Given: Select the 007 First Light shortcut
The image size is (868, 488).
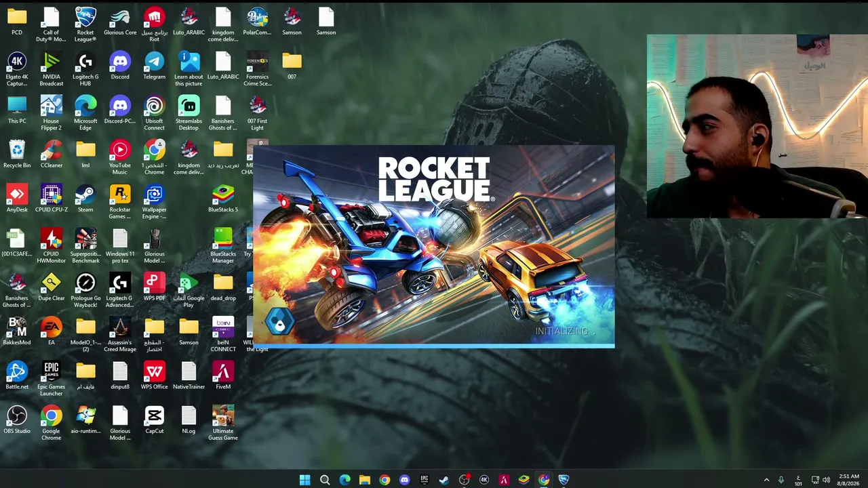Looking at the screenshot, I should (x=257, y=113).
